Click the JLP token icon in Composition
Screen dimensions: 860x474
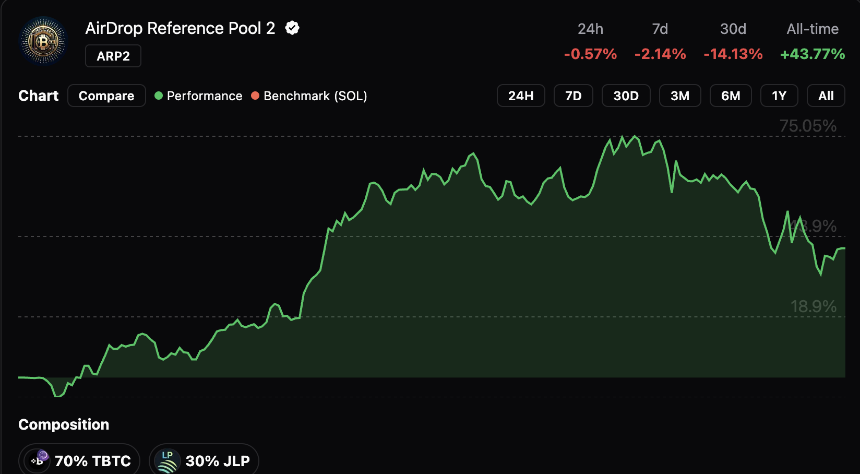(166, 460)
